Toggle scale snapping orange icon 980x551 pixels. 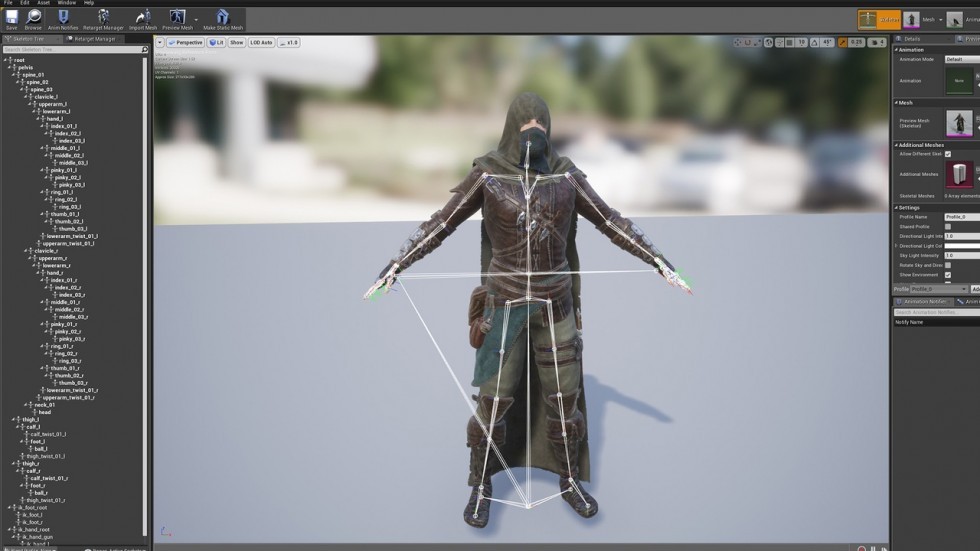[x=842, y=42]
